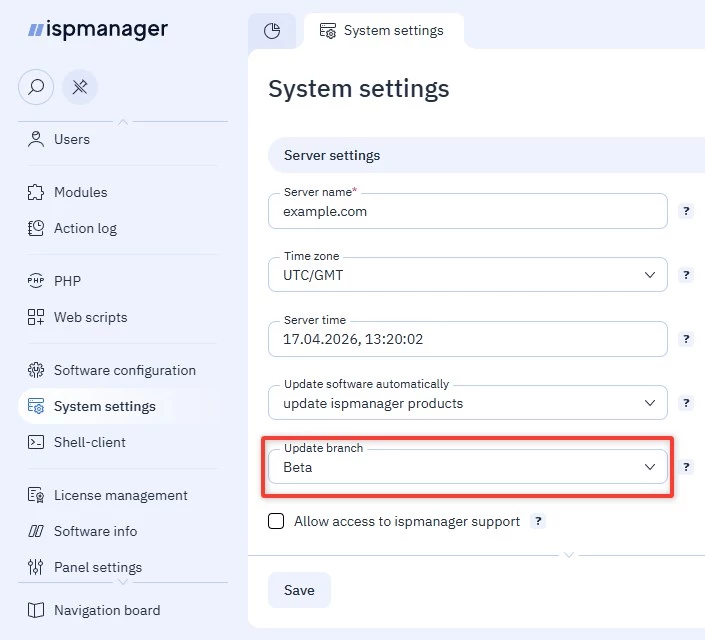Click help icon beside Server time field
Viewport: 705px width, 640px height.
(x=686, y=339)
